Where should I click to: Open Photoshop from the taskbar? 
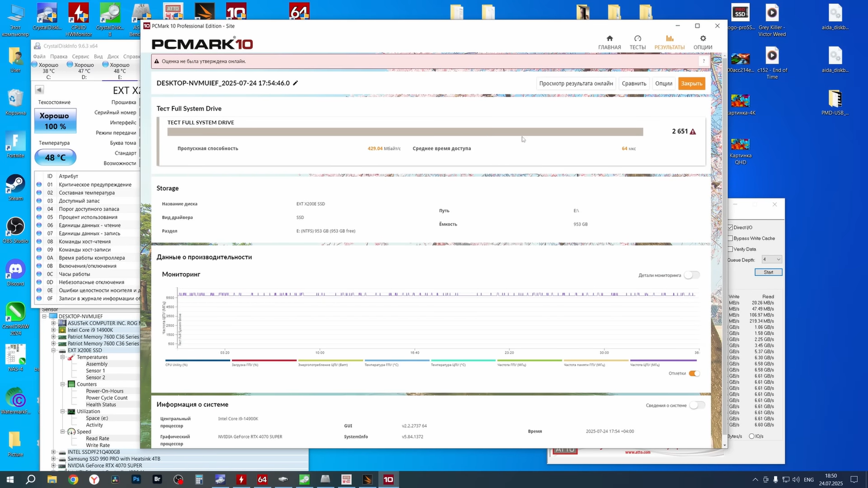(136, 479)
